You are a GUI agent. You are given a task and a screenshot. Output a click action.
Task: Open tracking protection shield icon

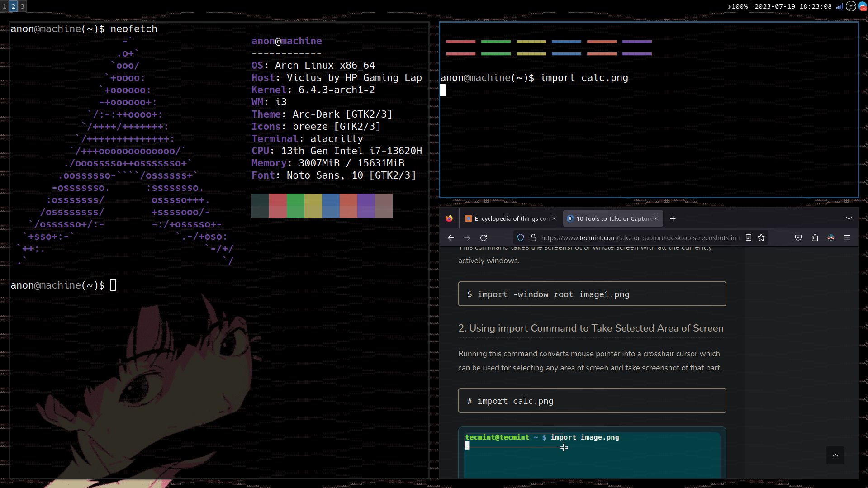click(x=521, y=237)
